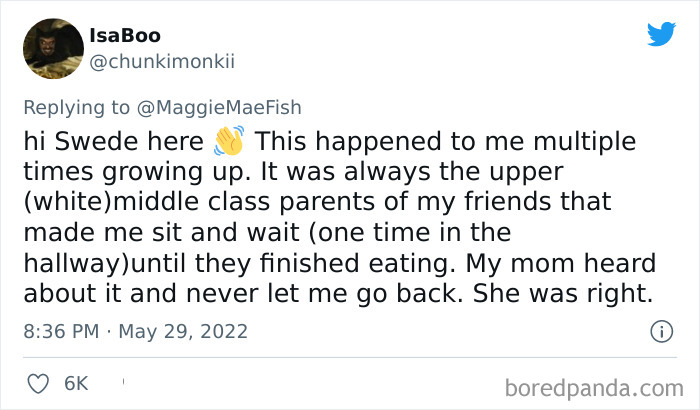Like the tweet with the heart icon
700x410 pixels.
[x=39, y=382]
